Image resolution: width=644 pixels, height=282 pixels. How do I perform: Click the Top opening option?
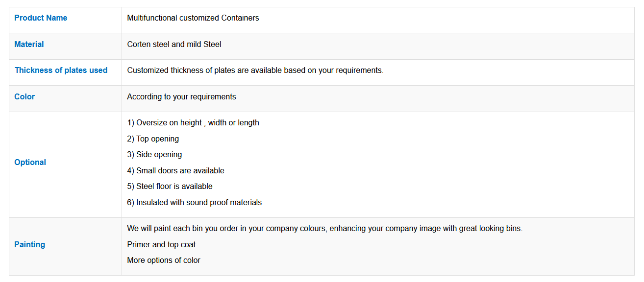(x=153, y=139)
